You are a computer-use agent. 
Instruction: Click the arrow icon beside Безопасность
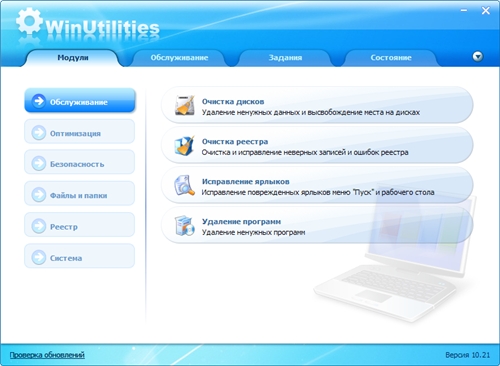pos(39,164)
